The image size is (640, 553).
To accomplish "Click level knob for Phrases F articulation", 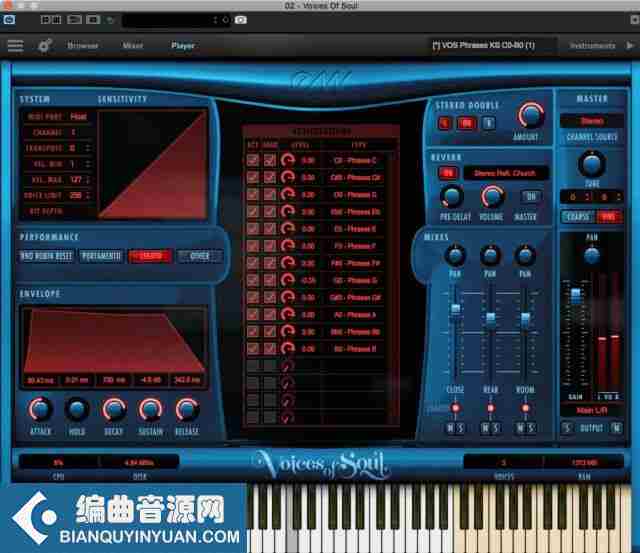I will [x=288, y=246].
